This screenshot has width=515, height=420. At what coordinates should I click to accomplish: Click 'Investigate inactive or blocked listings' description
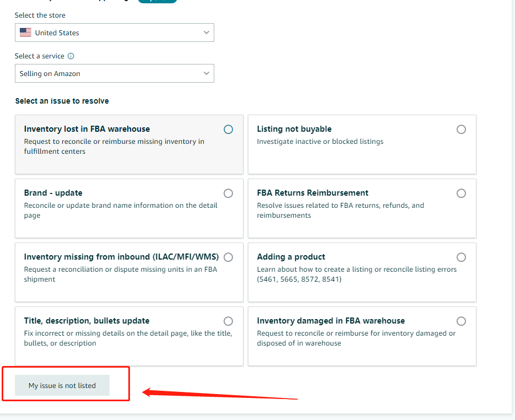pyautogui.click(x=320, y=141)
